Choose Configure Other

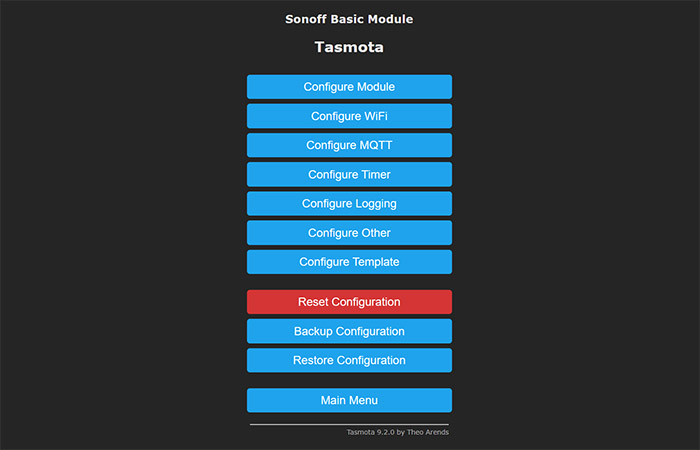pos(349,233)
